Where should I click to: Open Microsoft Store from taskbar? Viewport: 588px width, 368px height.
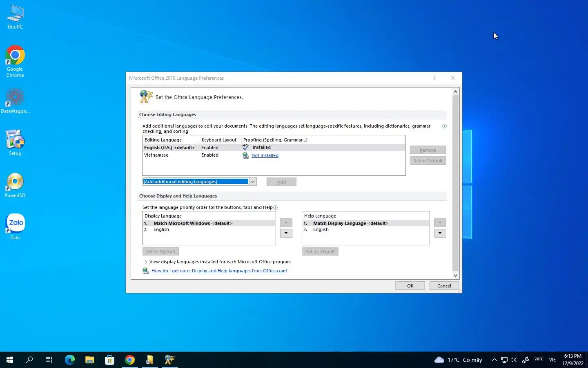[109, 360]
